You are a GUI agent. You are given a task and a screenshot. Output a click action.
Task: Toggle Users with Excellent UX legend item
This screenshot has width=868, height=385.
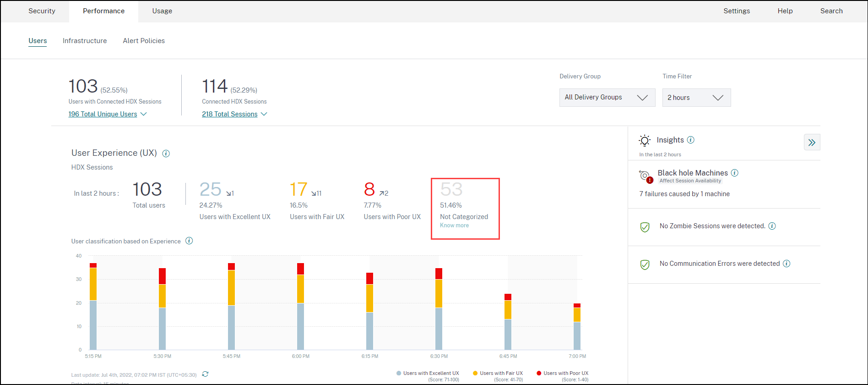428,373
